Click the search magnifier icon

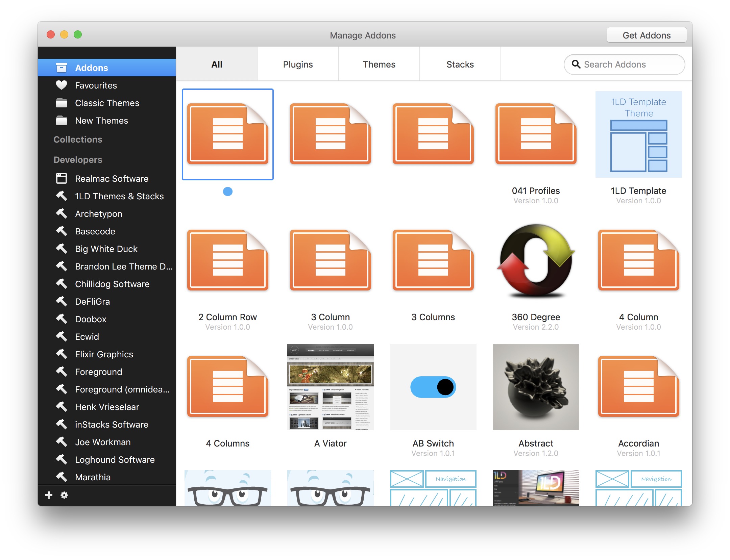pos(576,64)
